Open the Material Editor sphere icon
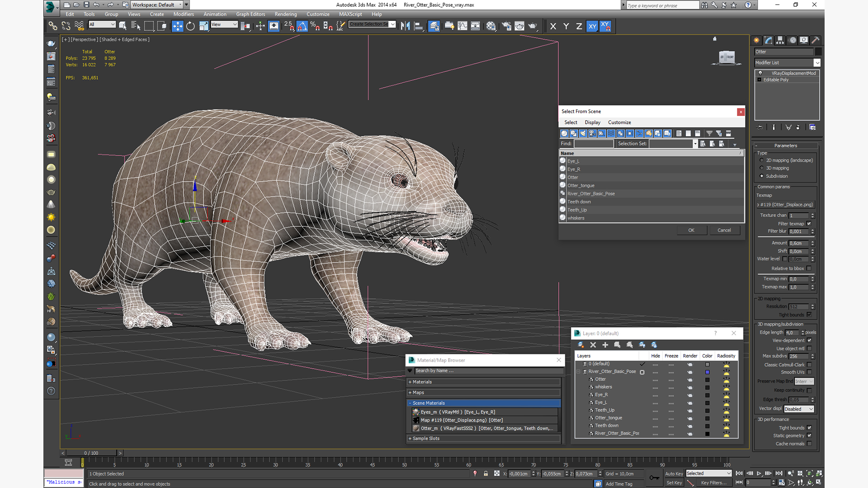Screen dimensions: 868x488 click(x=491, y=26)
